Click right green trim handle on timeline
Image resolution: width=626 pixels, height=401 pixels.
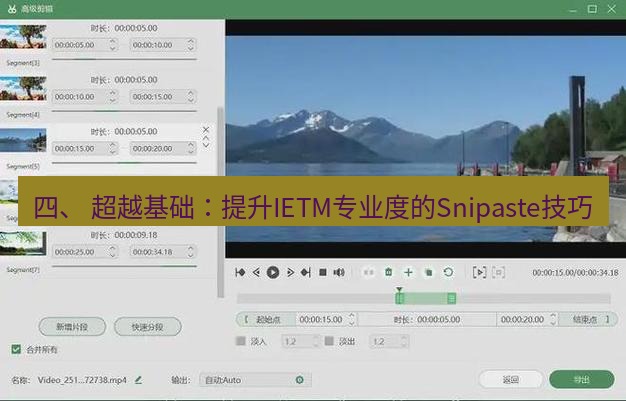pyautogui.click(x=452, y=298)
